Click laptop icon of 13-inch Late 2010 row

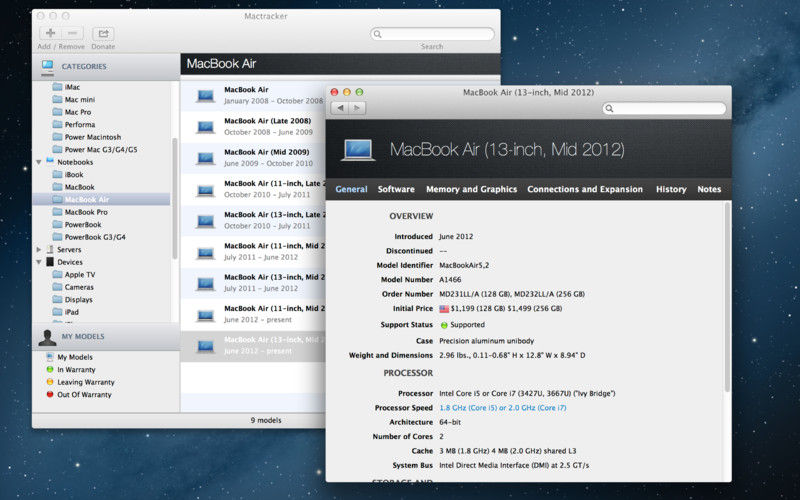click(x=206, y=221)
